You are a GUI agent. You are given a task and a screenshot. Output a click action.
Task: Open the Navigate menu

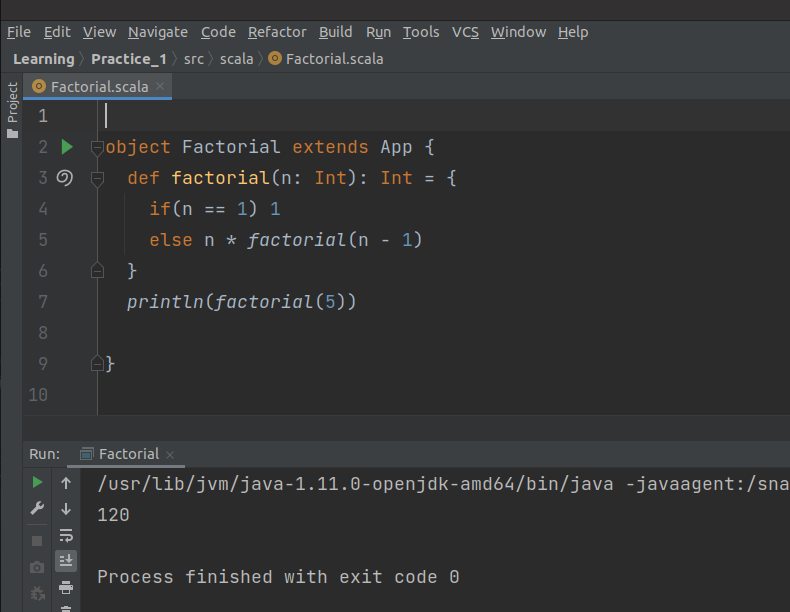tap(158, 32)
